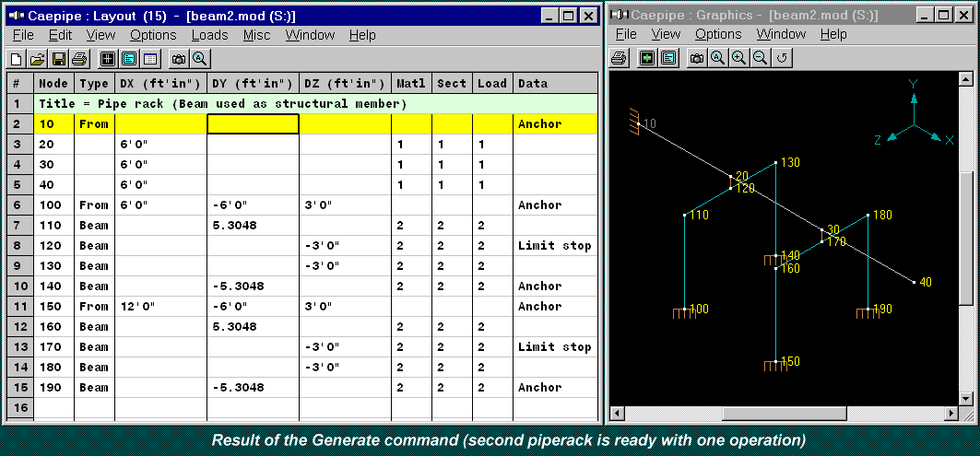Viewport: 980px width, 456px height.
Task: Open the Edit menu in Layout window
Action: click(61, 36)
